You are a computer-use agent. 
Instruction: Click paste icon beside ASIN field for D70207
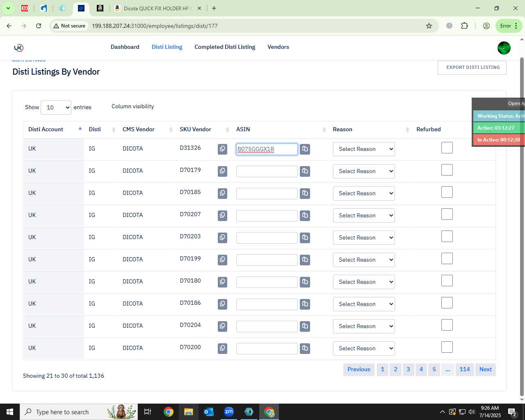[x=305, y=215]
